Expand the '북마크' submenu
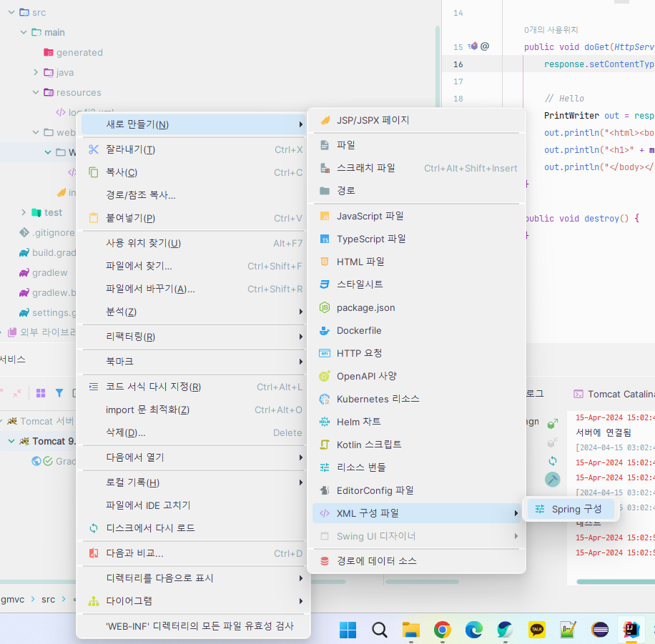The width and height of the screenshot is (655, 644). click(193, 362)
